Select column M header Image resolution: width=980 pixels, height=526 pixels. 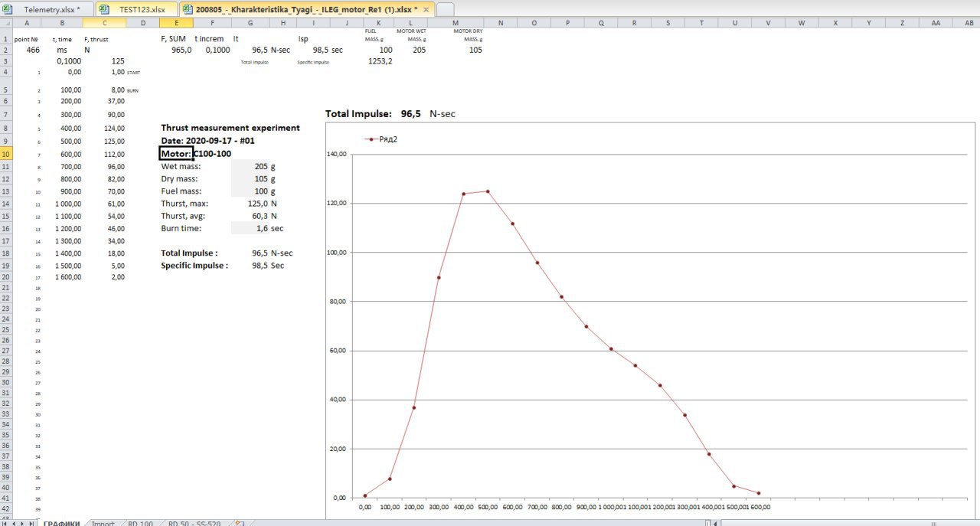[x=456, y=23]
